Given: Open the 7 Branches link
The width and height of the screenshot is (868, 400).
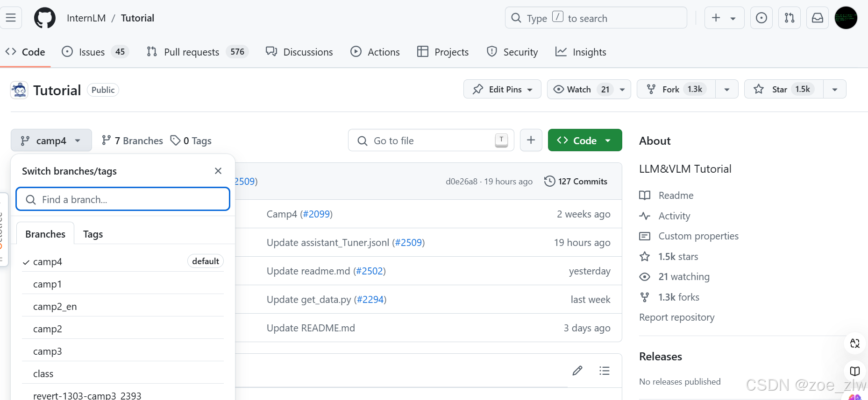Looking at the screenshot, I should (132, 140).
